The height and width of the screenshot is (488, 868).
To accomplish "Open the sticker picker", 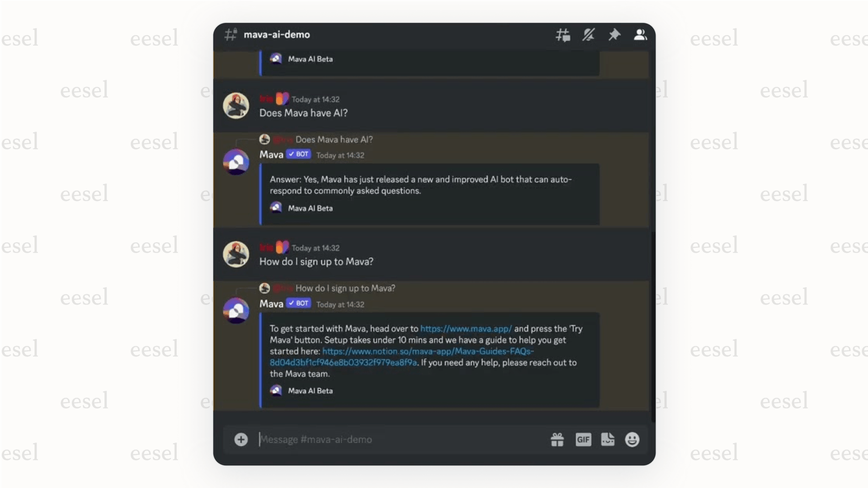I will (x=608, y=439).
